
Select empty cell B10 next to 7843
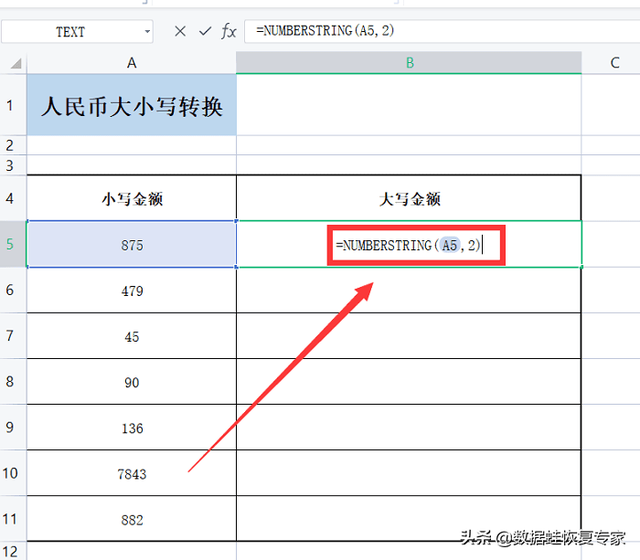coord(409,473)
